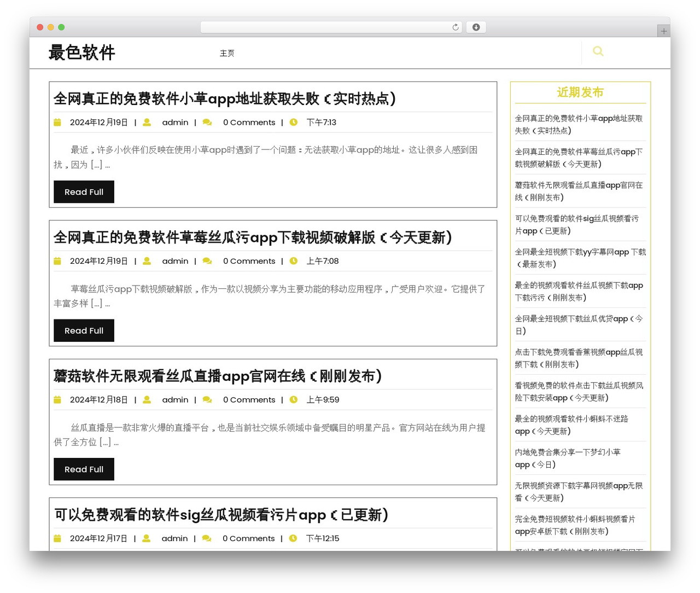Click comments bubble icon in 小草app post
700x593 pixels.
tap(207, 123)
